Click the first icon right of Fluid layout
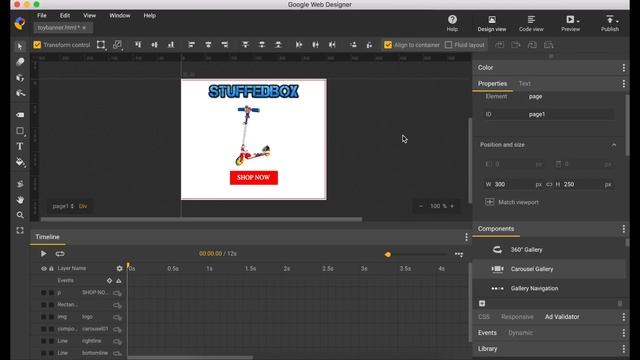Screen dimensions: 640x360 click(x=500, y=45)
